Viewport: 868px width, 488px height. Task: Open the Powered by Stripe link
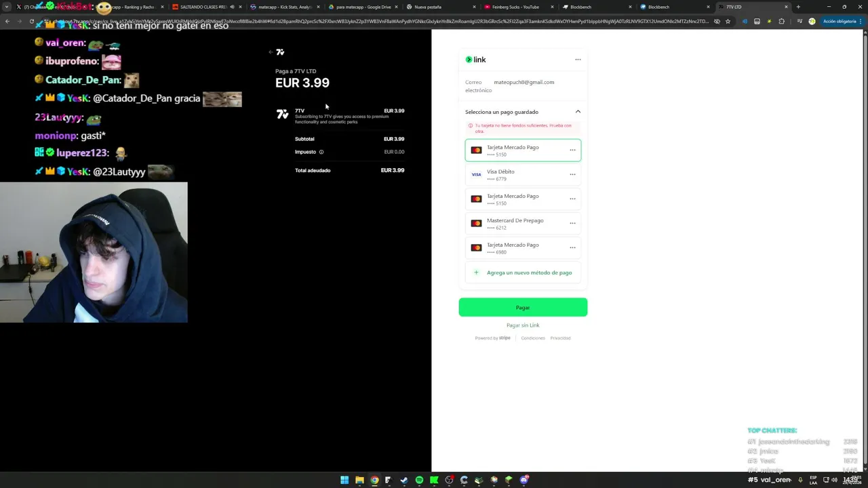[493, 338]
